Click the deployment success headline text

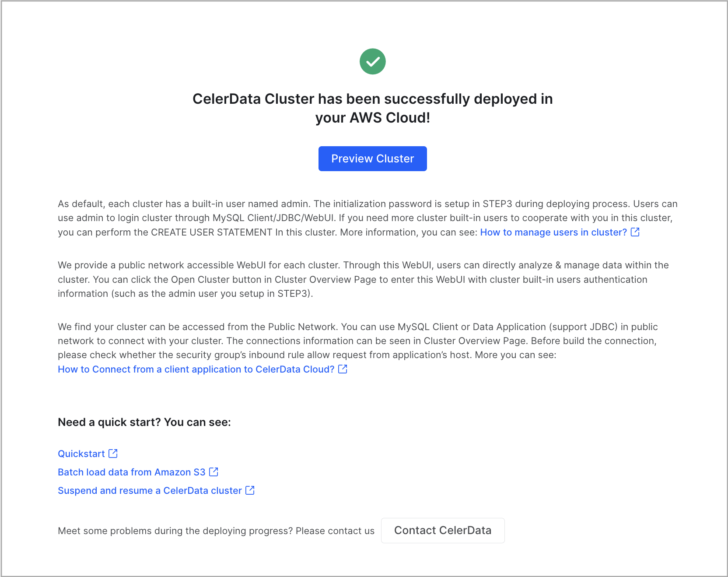coord(372,108)
